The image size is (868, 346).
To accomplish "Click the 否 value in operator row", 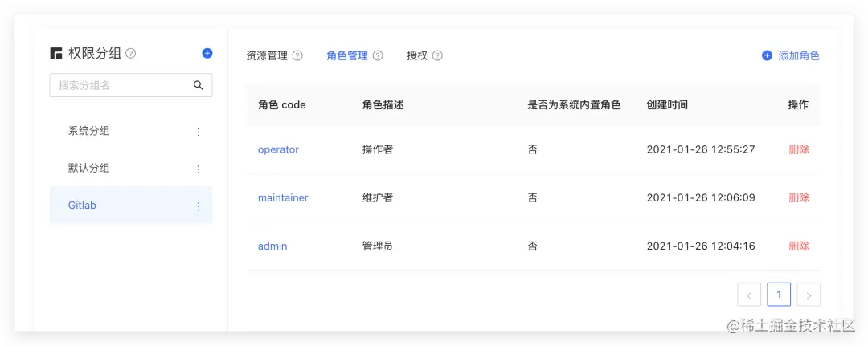I will pyautogui.click(x=533, y=149).
